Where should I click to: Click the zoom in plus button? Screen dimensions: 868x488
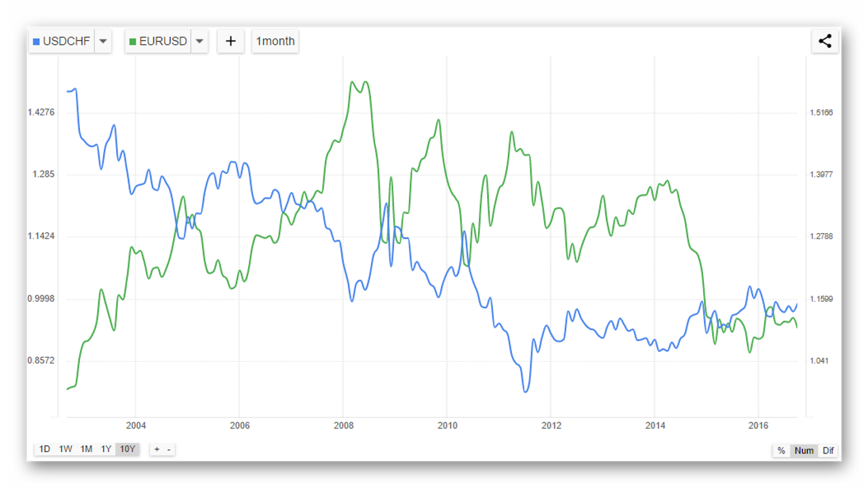click(157, 449)
